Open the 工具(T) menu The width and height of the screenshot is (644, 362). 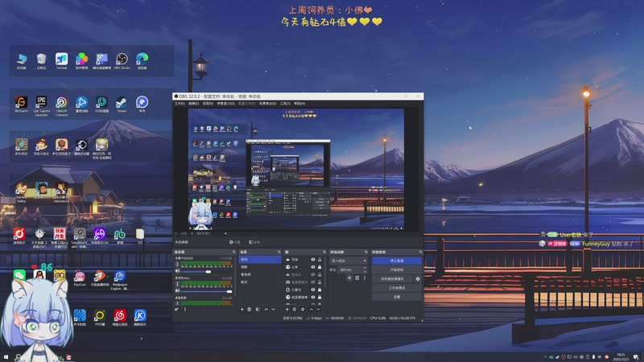[285, 104]
